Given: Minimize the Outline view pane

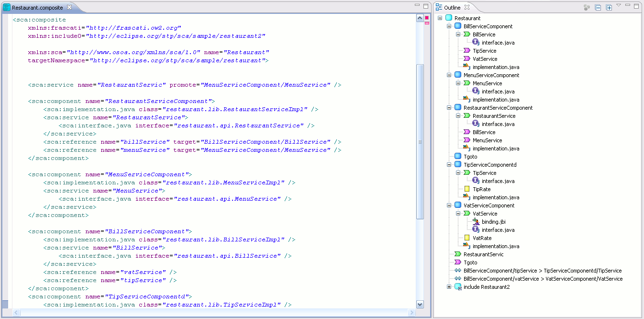Looking at the screenshot, I should click(628, 6).
